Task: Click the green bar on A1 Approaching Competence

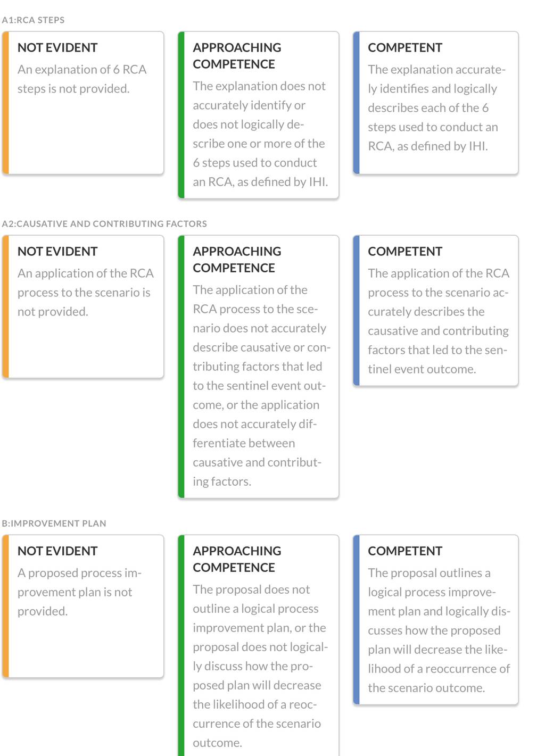Action: coord(181,115)
